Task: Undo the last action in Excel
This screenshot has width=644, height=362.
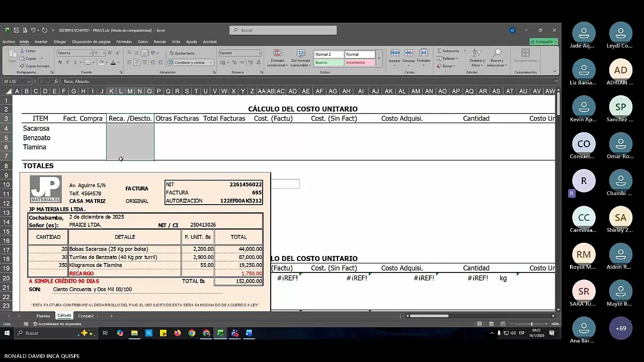Action: pos(33,30)
